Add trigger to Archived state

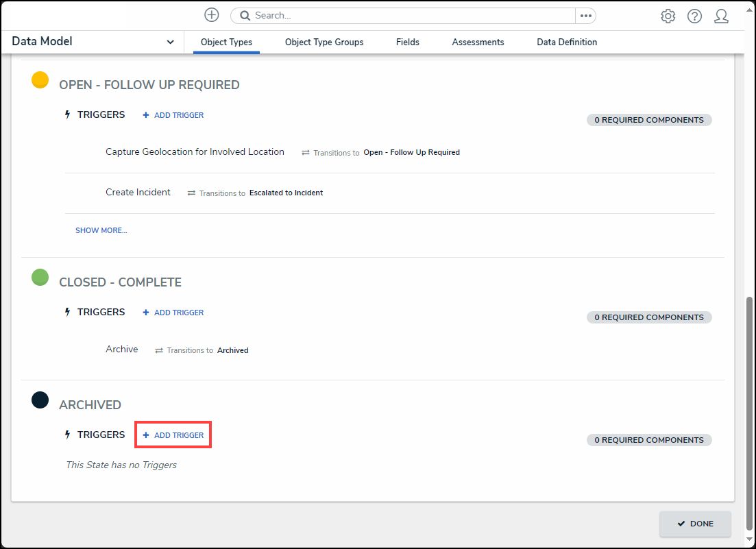173,435
